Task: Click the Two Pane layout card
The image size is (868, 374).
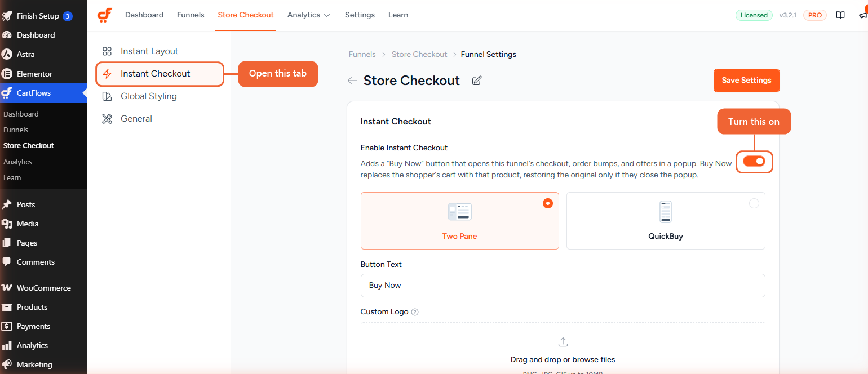Action: (x=460, y=221)
